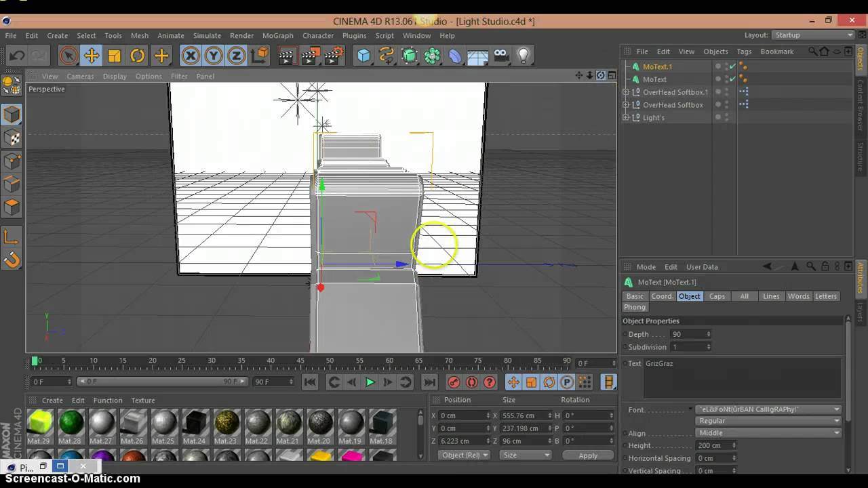Add a camera object
868x488 pixels.
501,56
